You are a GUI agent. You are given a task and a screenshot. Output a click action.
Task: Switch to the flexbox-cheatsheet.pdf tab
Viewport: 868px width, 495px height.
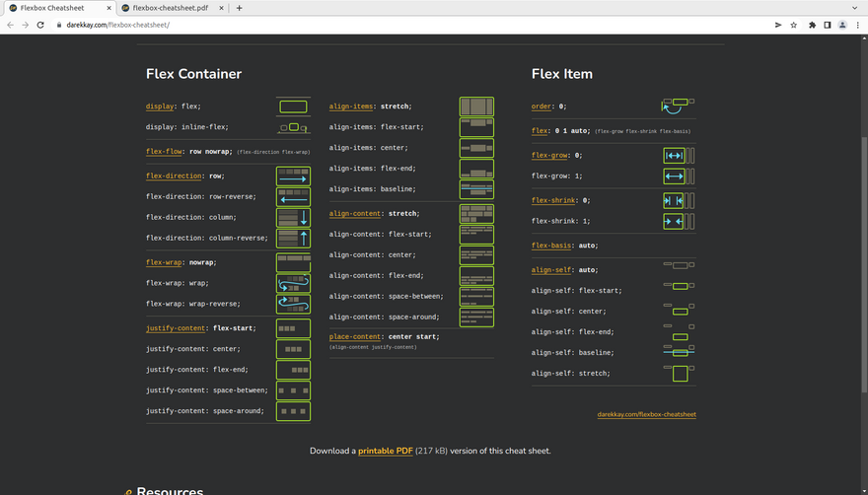[170, 8]
